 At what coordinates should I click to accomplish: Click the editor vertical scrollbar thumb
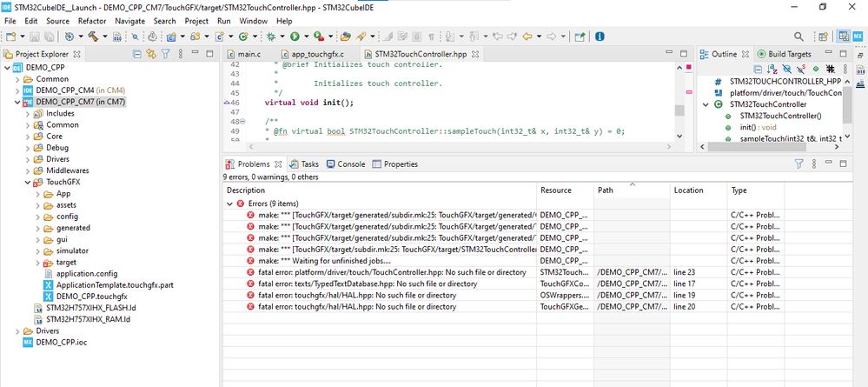point(679,110)
